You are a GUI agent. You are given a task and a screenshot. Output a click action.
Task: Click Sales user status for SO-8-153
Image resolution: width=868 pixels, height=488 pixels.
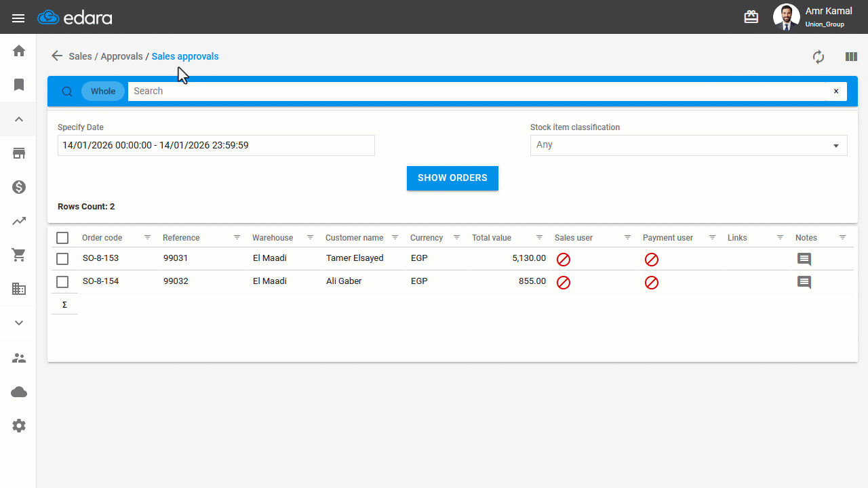click(563, 260)
